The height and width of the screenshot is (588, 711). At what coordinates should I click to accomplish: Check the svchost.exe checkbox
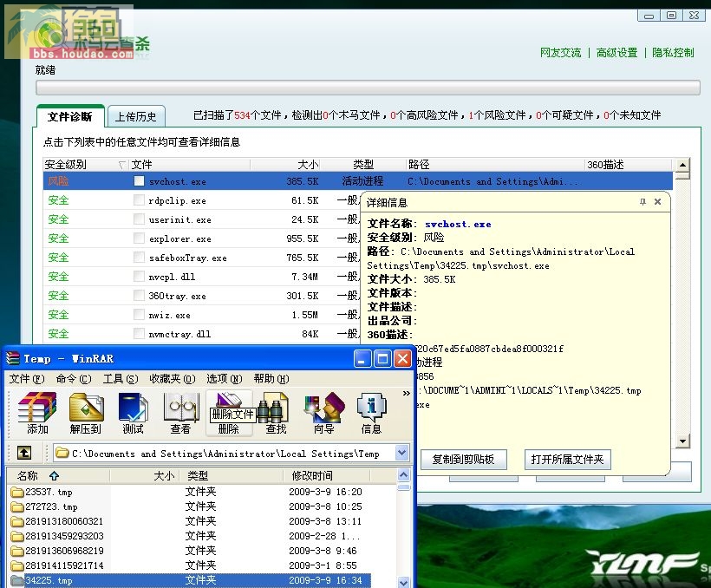pos(140,181)
